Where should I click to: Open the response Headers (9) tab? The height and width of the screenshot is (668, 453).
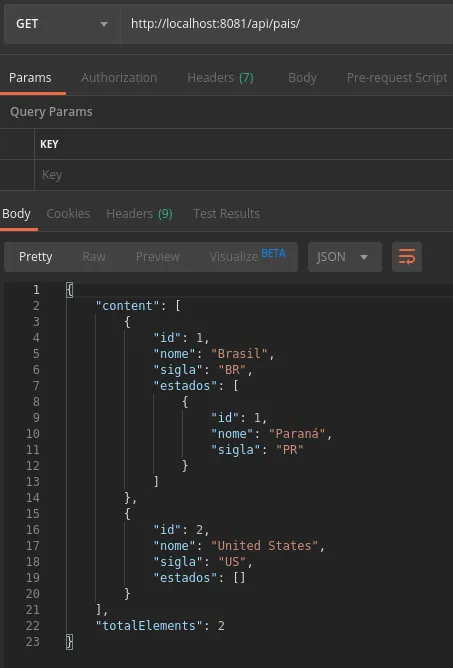(x=139, y=213)
